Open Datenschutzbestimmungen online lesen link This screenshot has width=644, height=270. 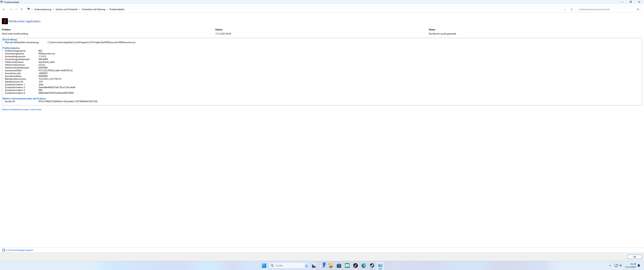tap(22, 109)
